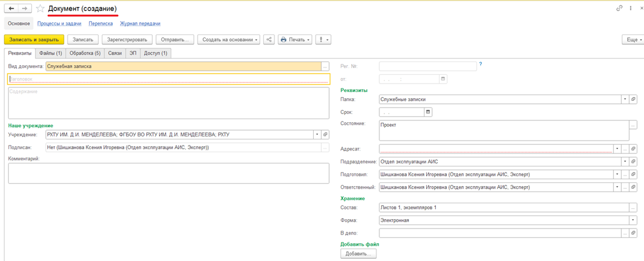Image resolution: width=644 pixels, height=261 pixels.
Task: Expand the Создать на основании dropdown
Action: coord(228,40)
